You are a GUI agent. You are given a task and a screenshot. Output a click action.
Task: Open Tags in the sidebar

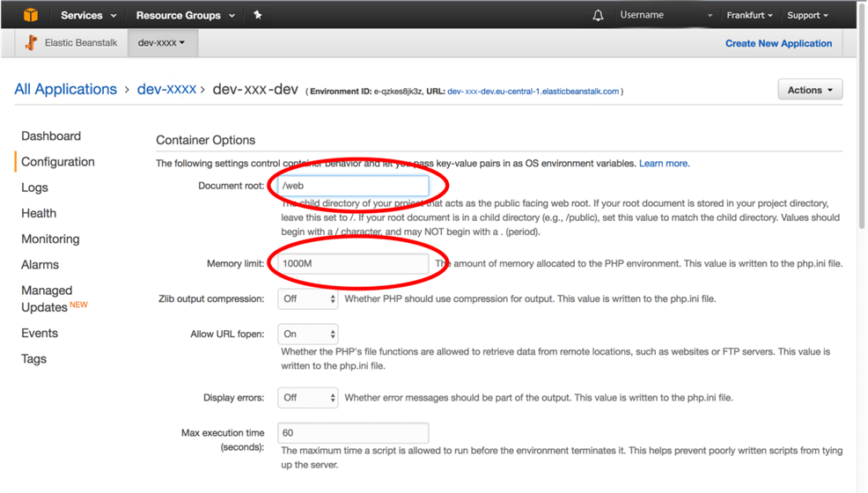point(33,359)
